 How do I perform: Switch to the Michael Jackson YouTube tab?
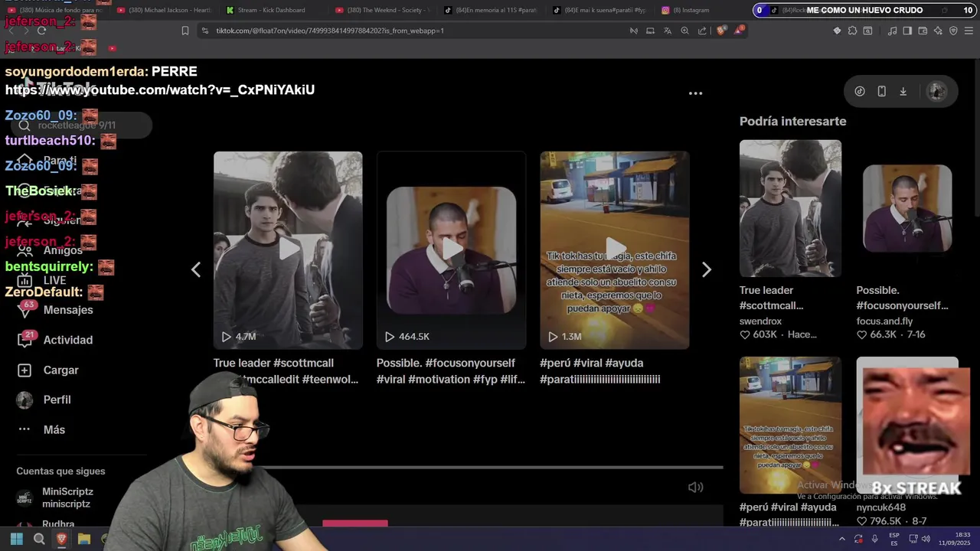point(165,10)
